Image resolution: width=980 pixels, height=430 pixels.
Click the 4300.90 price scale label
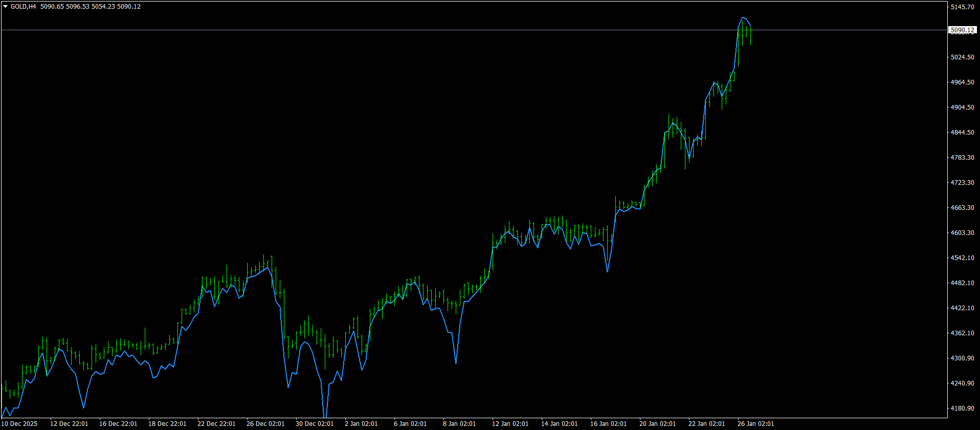962,358
